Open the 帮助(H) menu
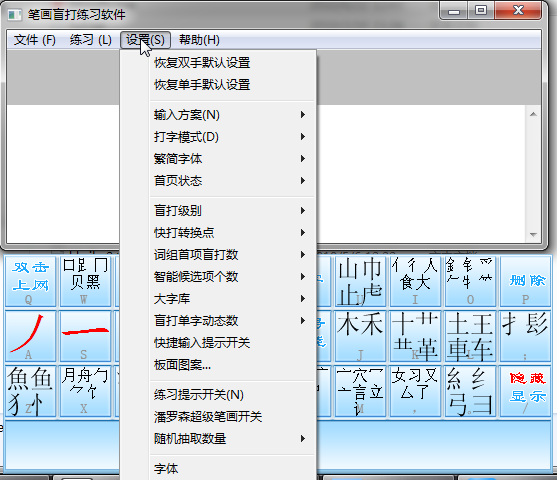 199,40
